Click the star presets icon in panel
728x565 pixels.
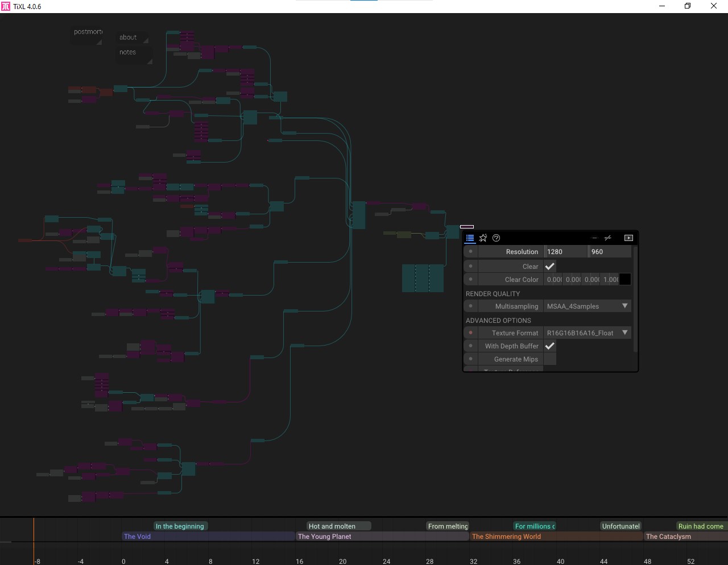coord(483,238)
